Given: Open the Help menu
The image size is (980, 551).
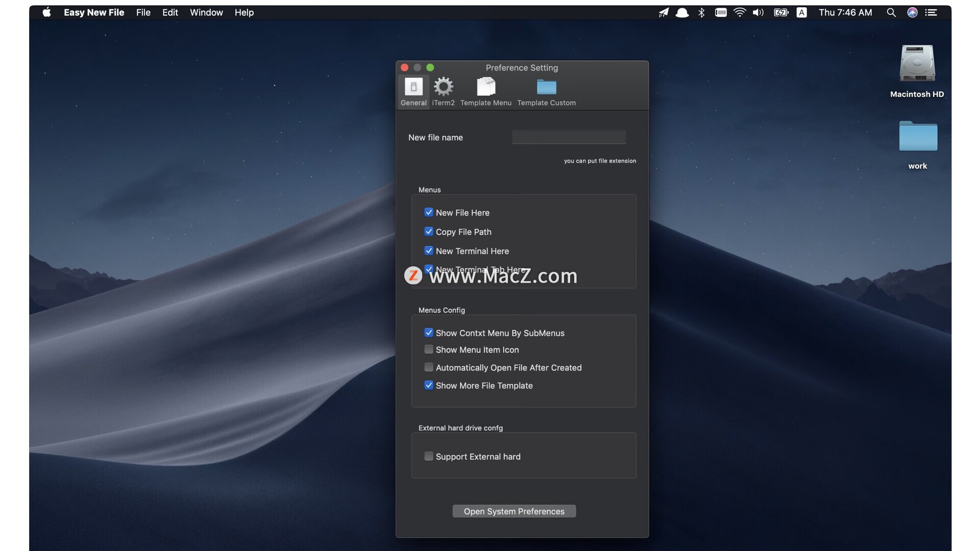Looking at the screenshot, I should 244,12.
